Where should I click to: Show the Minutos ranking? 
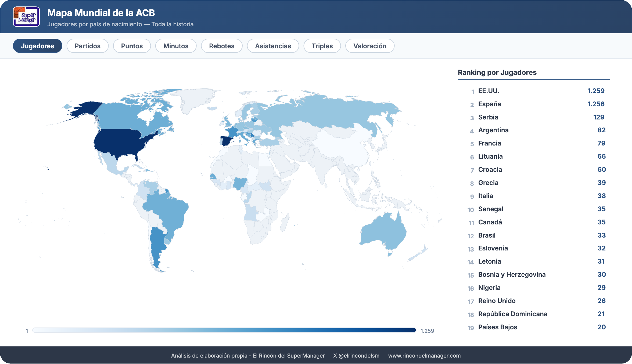[176, 46]
